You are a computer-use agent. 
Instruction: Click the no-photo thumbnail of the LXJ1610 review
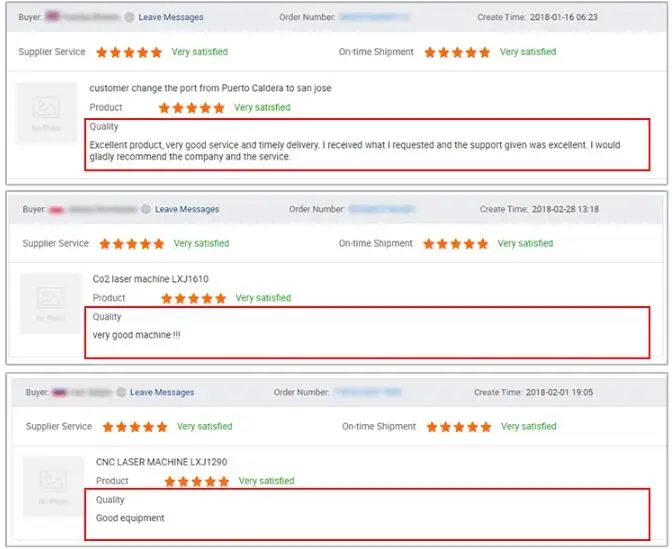[50, 304]
